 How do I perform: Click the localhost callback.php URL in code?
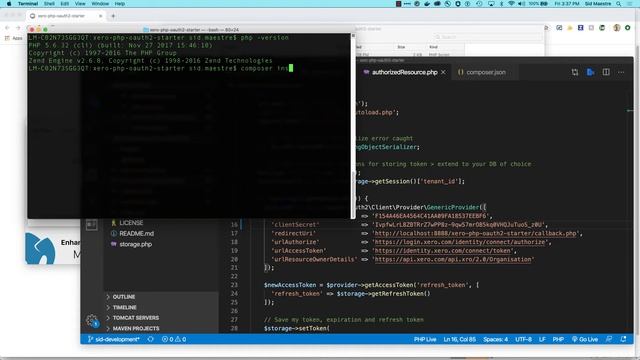pos(476,233)
